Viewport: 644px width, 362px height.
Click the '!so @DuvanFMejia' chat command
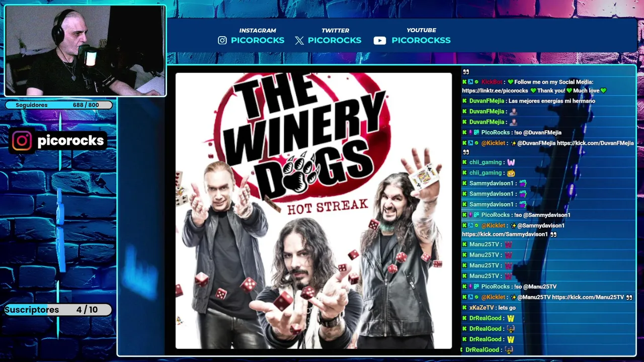point(538,133)
